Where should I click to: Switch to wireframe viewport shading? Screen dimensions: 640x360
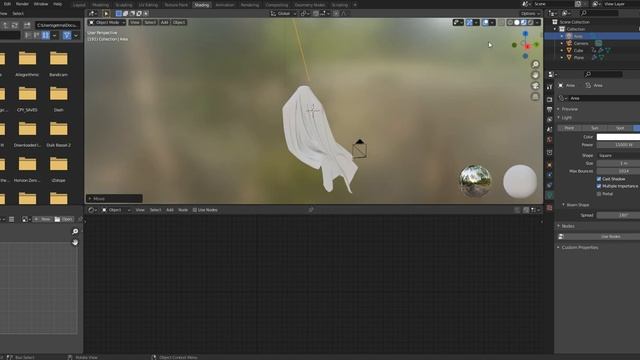click(510, 22)
